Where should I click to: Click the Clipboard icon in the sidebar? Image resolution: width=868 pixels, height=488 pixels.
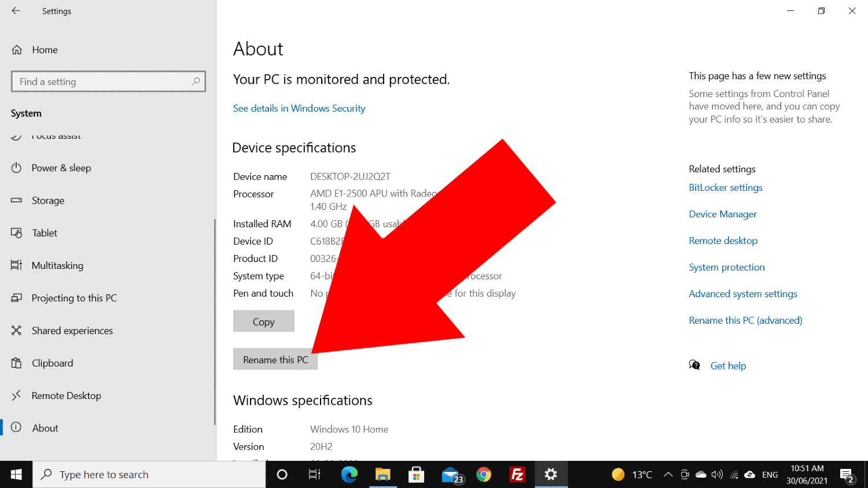coord(16,363)
